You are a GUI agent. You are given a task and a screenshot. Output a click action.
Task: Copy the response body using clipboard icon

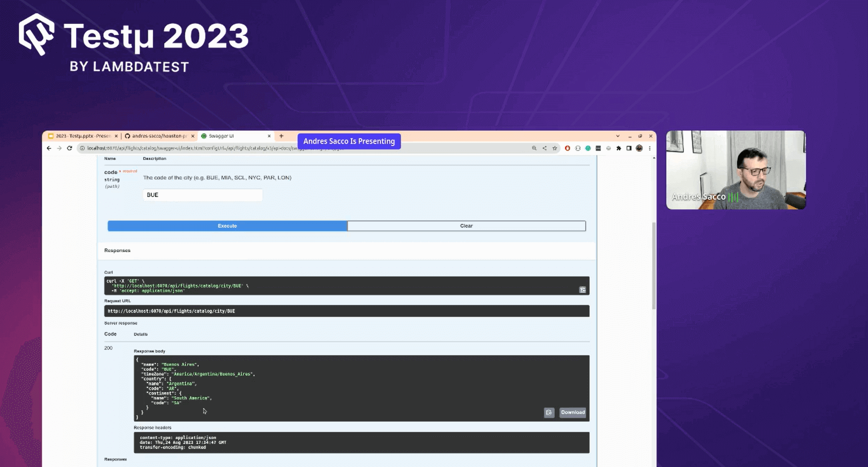pos(549,413)
